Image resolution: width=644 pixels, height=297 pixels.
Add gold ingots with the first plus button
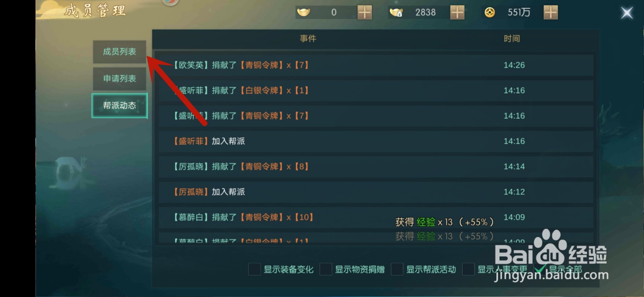click(365, 12)
